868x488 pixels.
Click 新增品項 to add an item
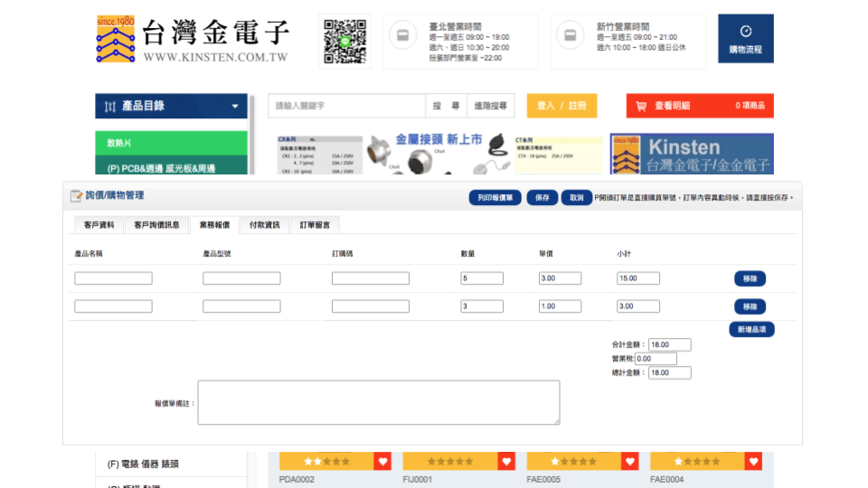click(751, 330)
